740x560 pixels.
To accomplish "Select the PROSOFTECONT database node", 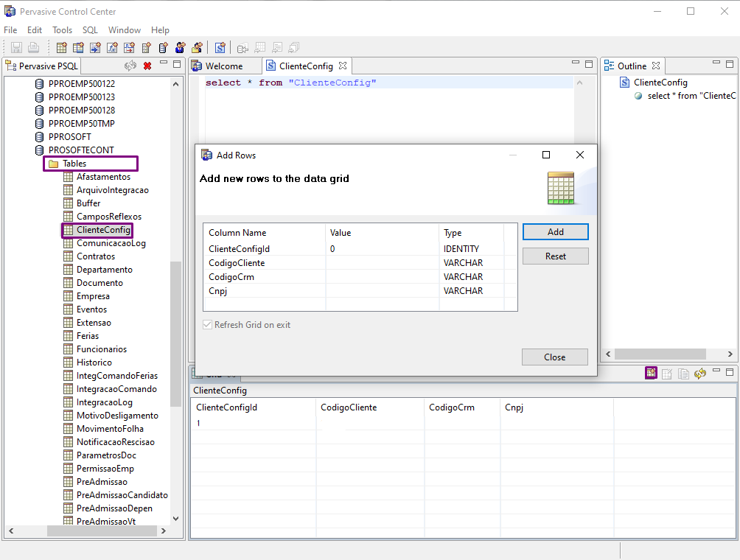I will [81, 150].
